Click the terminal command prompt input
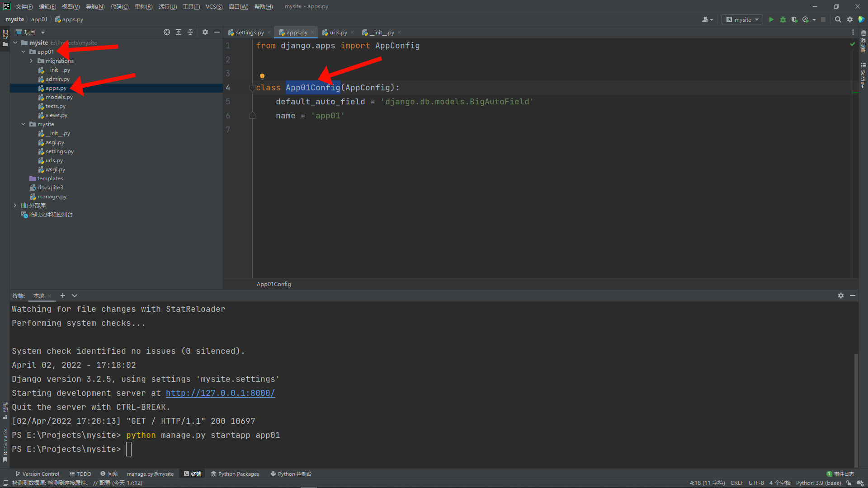Screen dimensions: 868x488 129,449
